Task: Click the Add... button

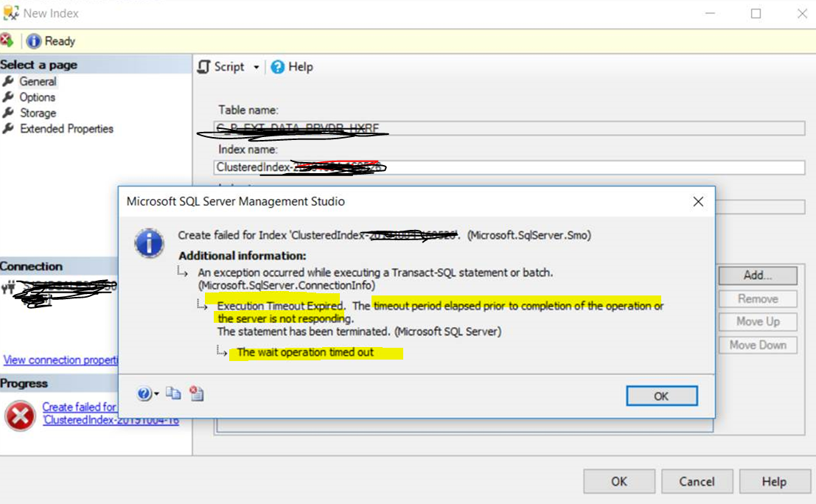Action: [x=758, y=276]
